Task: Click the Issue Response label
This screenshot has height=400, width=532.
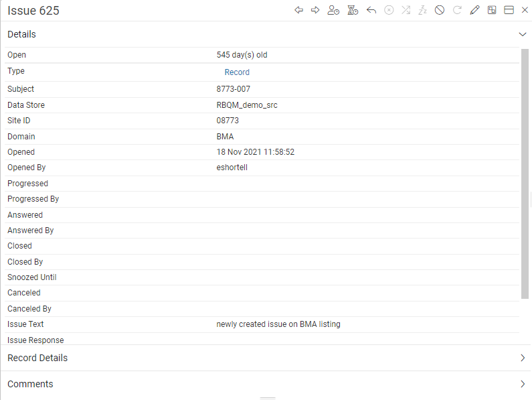Action: [x=35, y=340]
